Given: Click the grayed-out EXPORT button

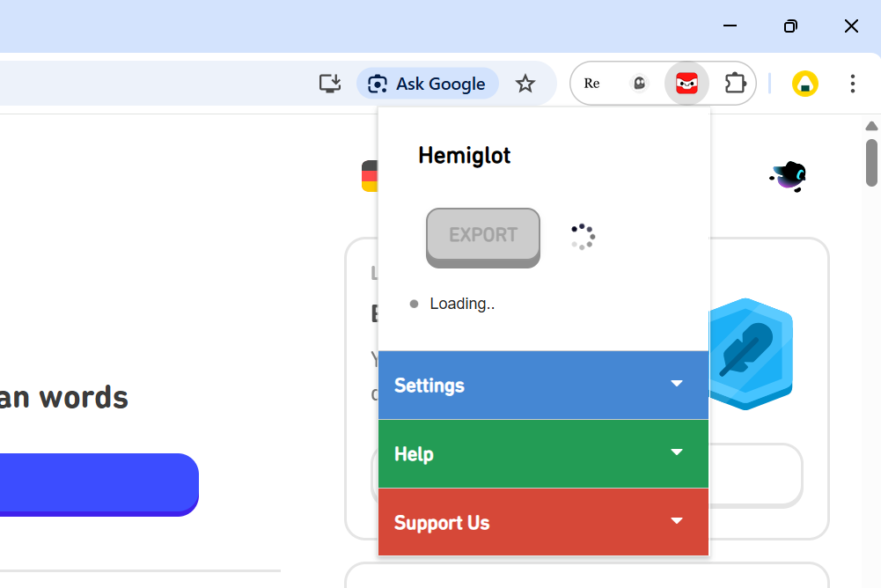Looking at the screenshot, I should click(482, 236).
